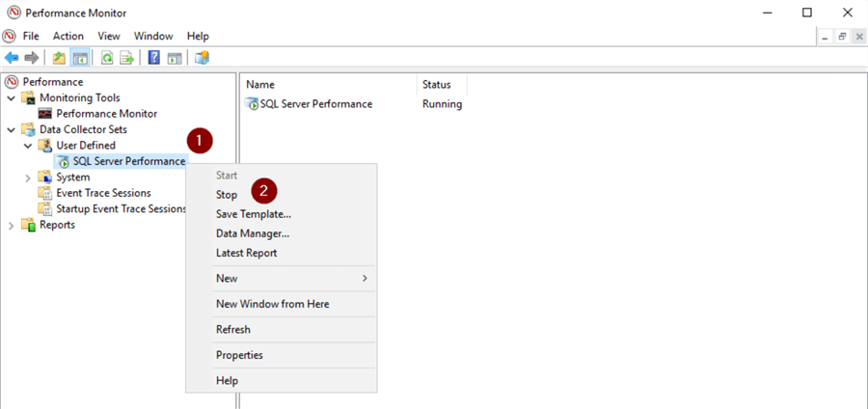The width and height of the screenshot is (868, 409).
Task: Select the Performance root tree label
Action: pos(53,82)
